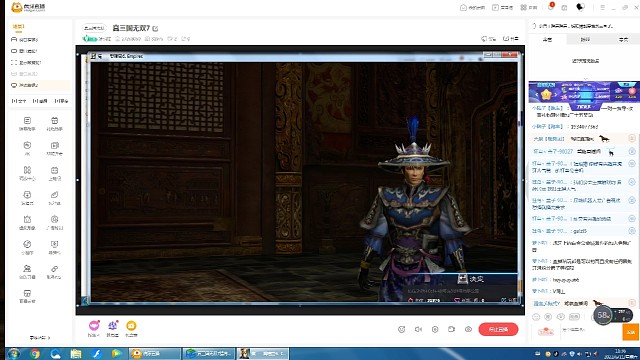Click the edit-note icon above preview's right corner
Viewport: 640px width, 360px height.
tap(511, 39)
